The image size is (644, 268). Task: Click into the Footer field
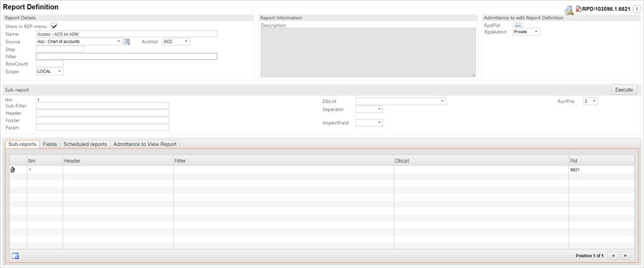(x=103, y=120)
